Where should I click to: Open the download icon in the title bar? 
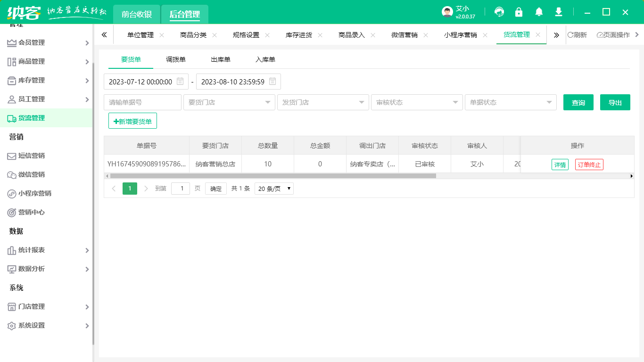pyautogui.click(x=559, y=12)
